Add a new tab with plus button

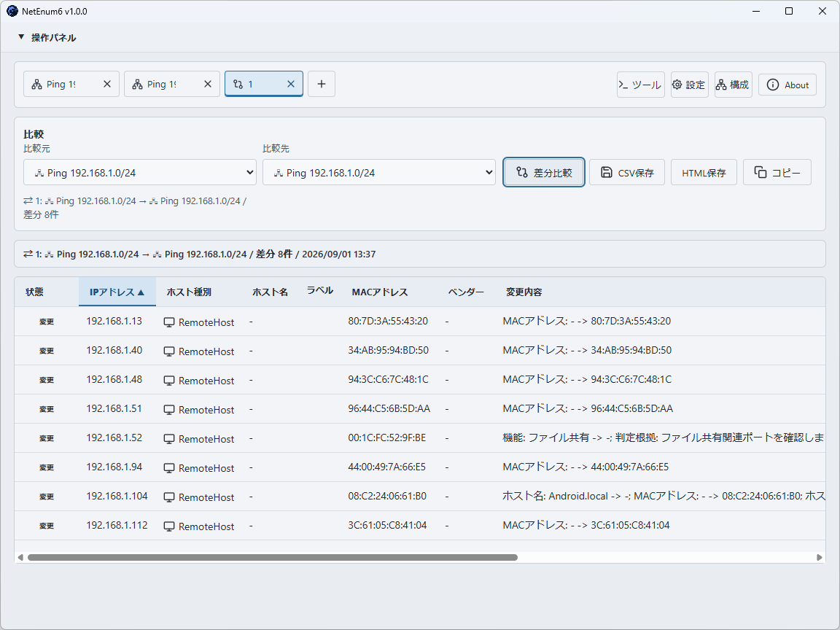[322, 84]
